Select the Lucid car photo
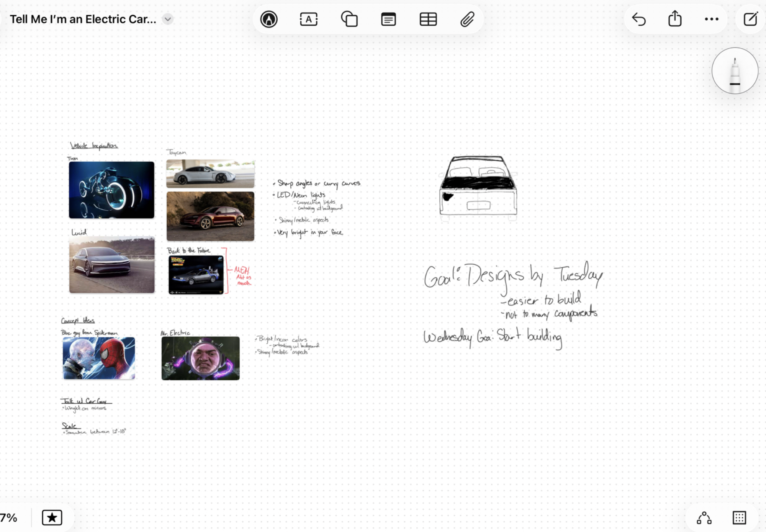 [112, 265]
